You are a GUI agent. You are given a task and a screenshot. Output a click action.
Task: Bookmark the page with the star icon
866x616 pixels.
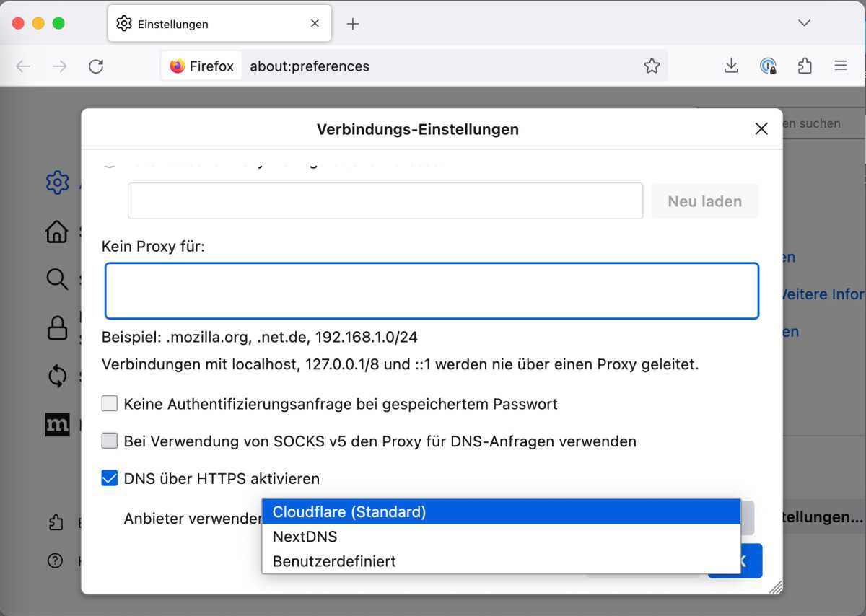pyautogui.click(x=652, y=65)
